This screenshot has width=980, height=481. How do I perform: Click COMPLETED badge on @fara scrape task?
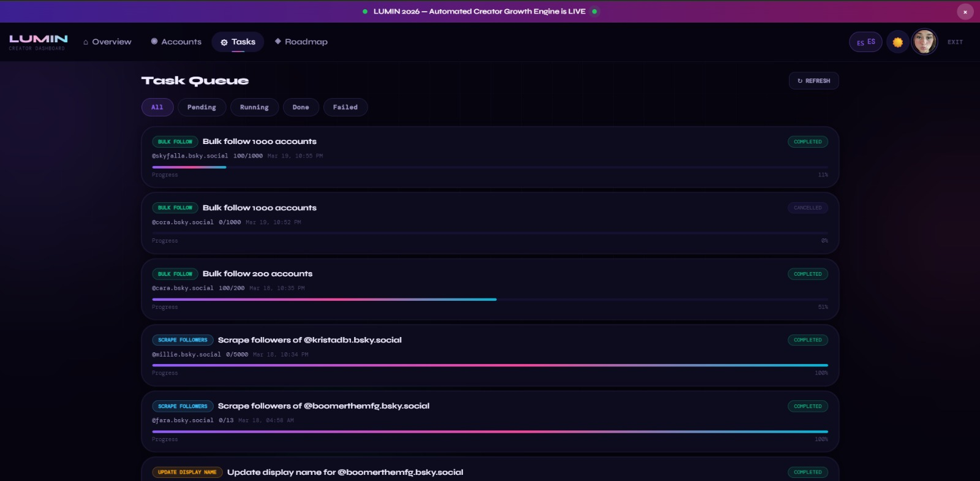[808, 406]
